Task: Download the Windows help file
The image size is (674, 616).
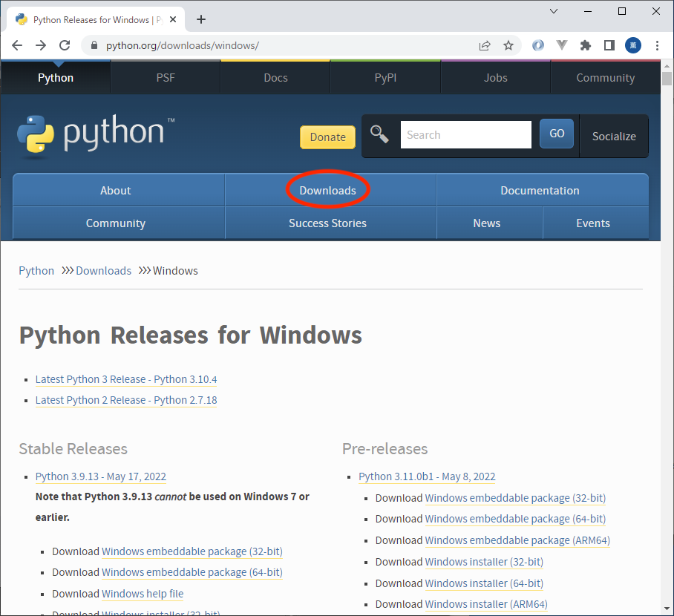Action: 143,594
